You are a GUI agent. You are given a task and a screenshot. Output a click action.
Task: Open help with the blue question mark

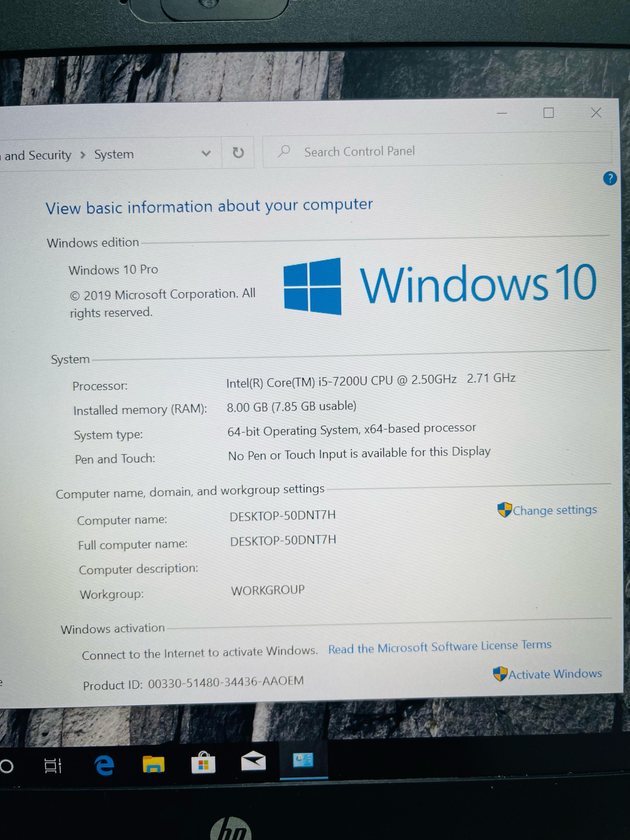coord(610,178)
